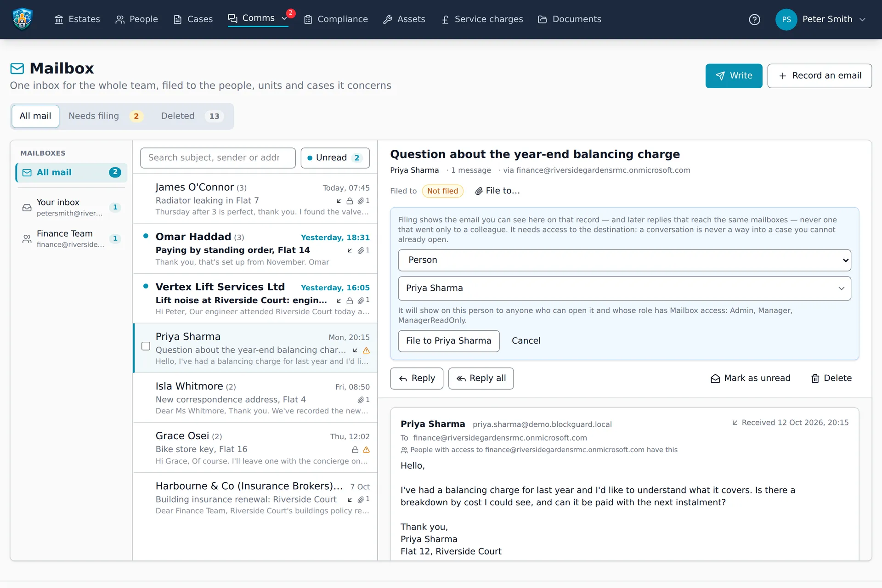Click the paperclip icon on James O'Connor row

coord(361,201)
